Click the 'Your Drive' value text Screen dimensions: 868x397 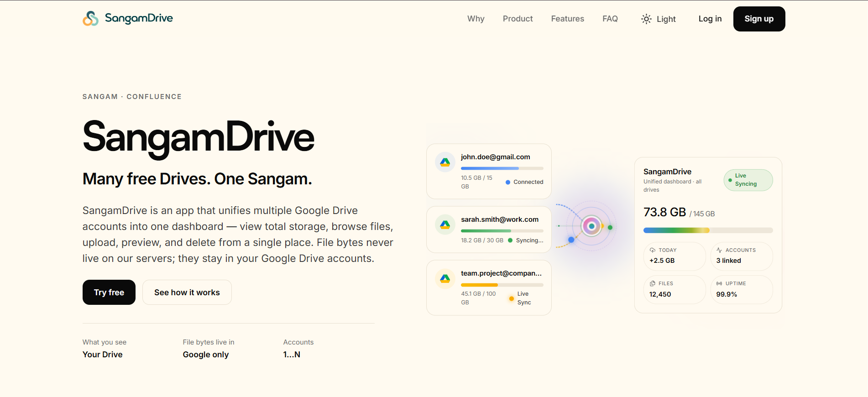[102, 355]
